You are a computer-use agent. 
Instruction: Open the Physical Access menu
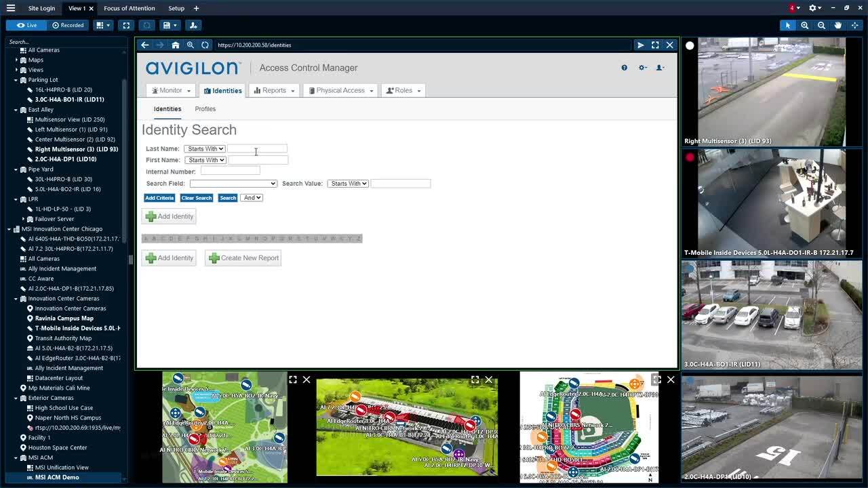tap(340, 90)
